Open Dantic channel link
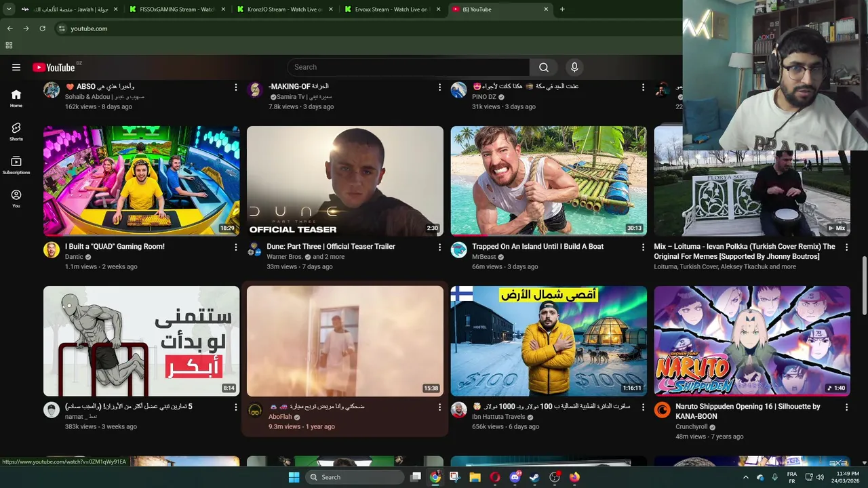The width and height of the screenshot is (868, 488). [x=74, y=257]
